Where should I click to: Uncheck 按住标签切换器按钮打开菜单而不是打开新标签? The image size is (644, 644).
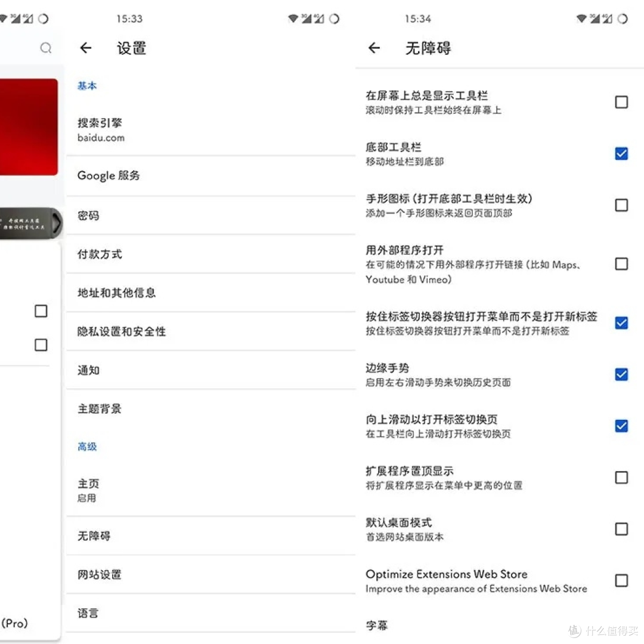pos(621,323)
